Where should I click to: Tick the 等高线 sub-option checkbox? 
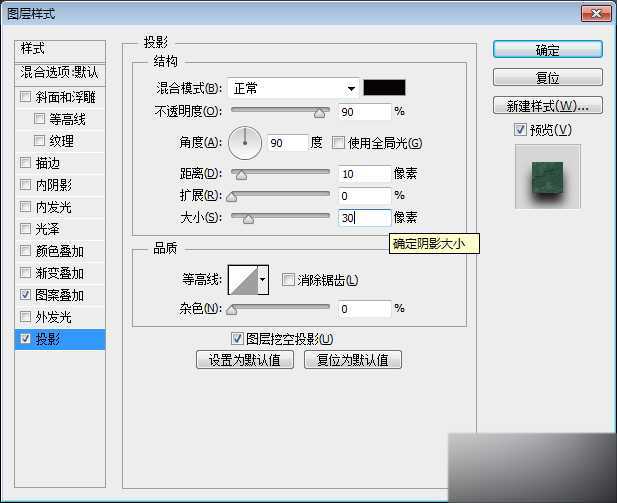39,118
